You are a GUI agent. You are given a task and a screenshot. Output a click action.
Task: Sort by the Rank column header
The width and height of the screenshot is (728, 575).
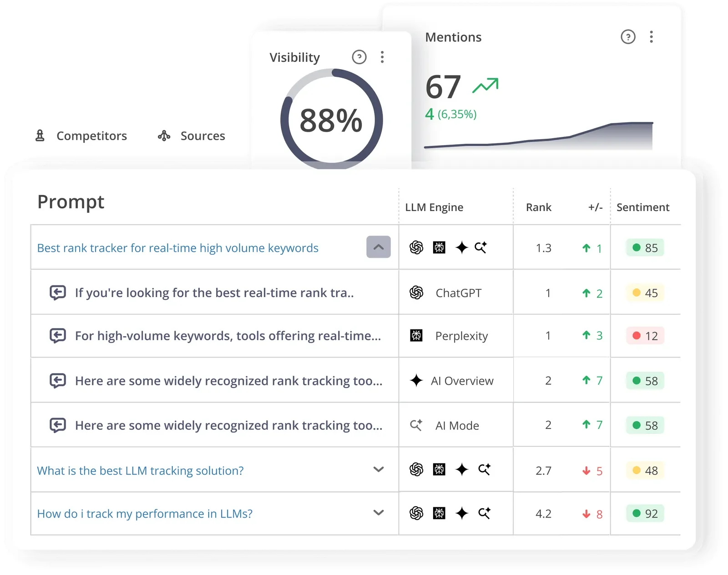(x=539, y=207)
